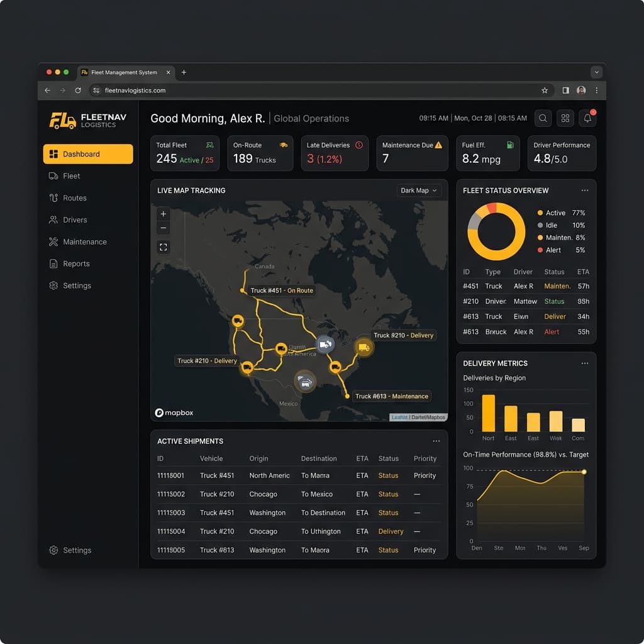The image size is (644, 644).
Task: Click the Maintenance Due warning icon
Action: coord(438,145)
